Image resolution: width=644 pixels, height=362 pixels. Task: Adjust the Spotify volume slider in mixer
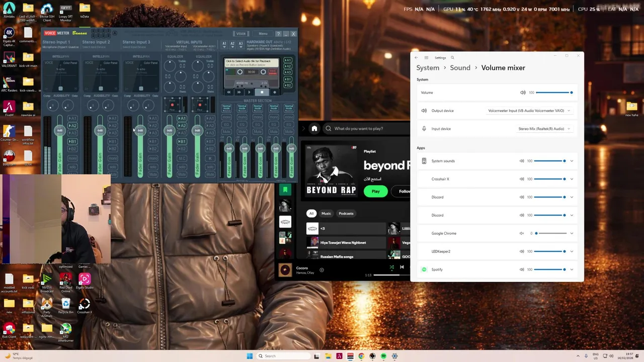(x=550, y=269)
